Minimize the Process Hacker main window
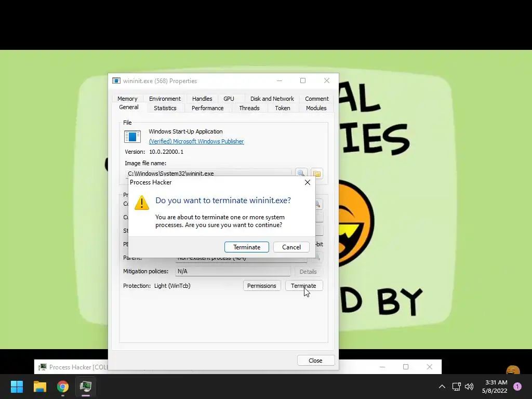This screenshot has width=532, height=399. coord(382,367)
